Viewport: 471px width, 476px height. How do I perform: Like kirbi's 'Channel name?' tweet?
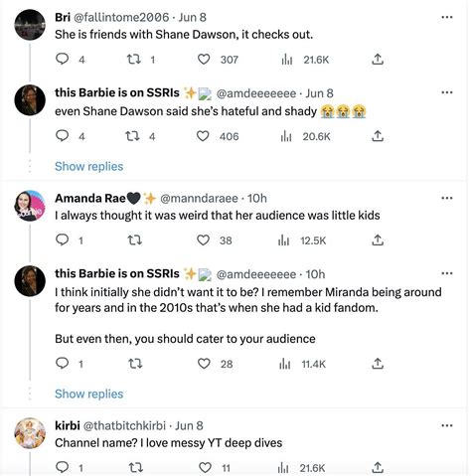click(x=205, y=468)
